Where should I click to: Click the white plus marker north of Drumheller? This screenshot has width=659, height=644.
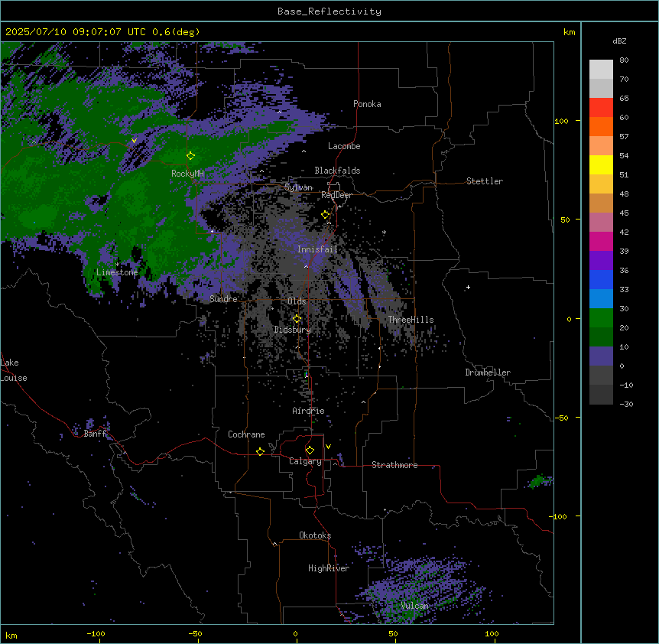[x=468, y=288]
